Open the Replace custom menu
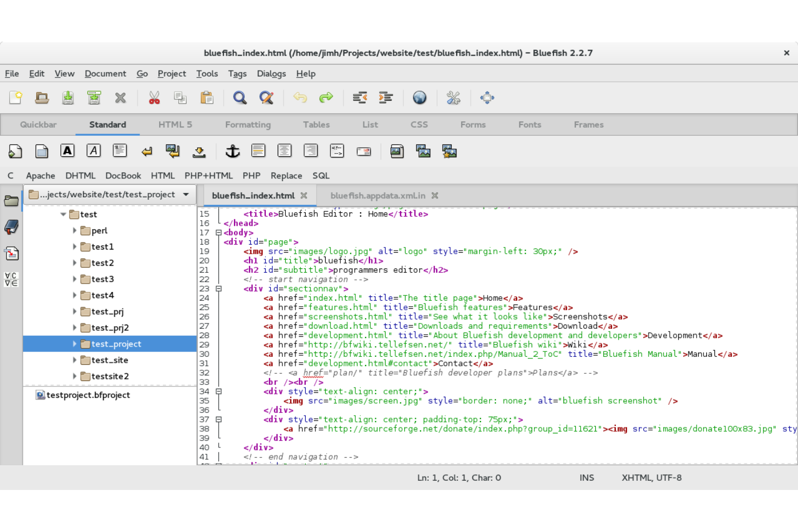This screenshot has height=532, width=798. coord(286,176)
